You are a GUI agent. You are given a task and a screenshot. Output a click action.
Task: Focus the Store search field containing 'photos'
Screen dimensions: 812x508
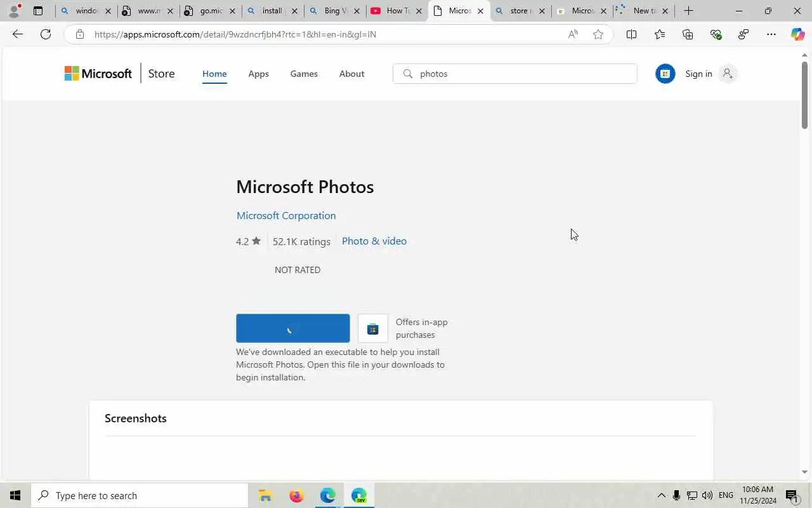pos(514,74)
